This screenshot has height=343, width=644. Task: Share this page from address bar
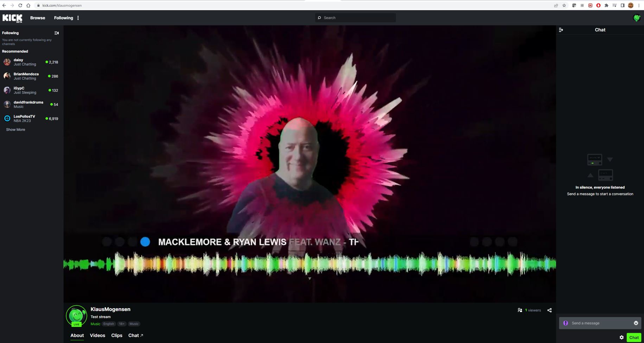556,5
